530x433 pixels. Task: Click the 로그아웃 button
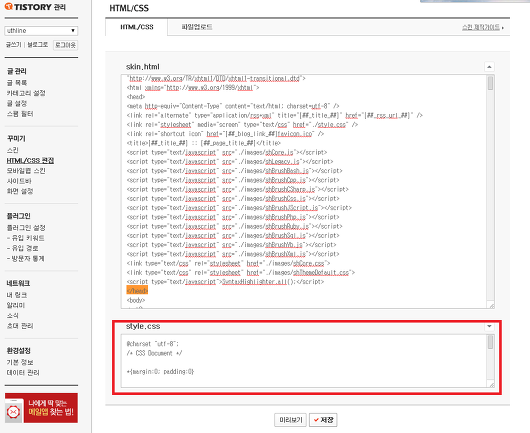pos(65,45)
